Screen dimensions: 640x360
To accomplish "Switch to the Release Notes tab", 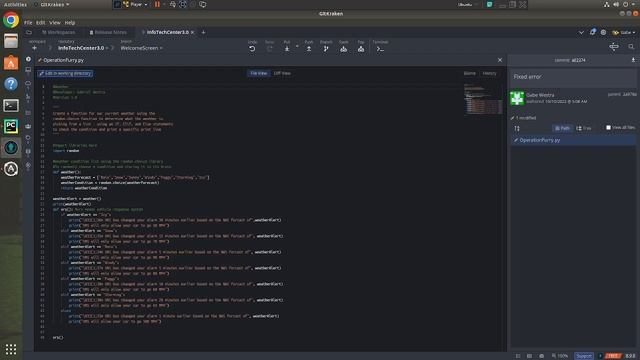I will 108,32.
